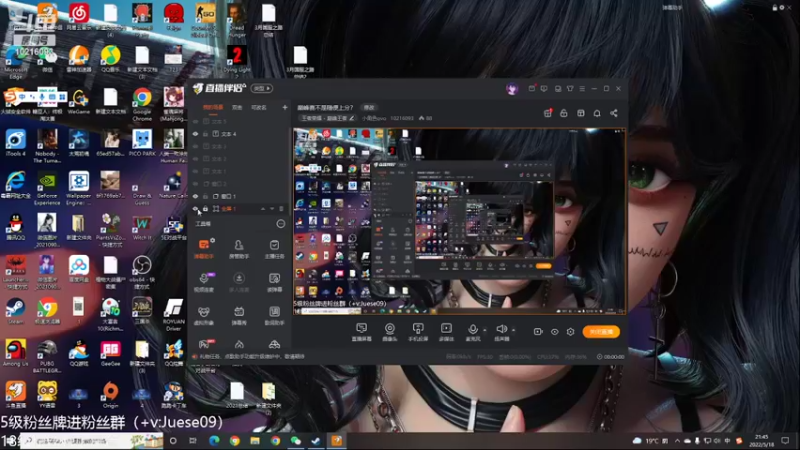Open the 虚拟形象 tool in the toolbox
The width and height of the screenshot is (800, 450).
(x=204, y=315)
